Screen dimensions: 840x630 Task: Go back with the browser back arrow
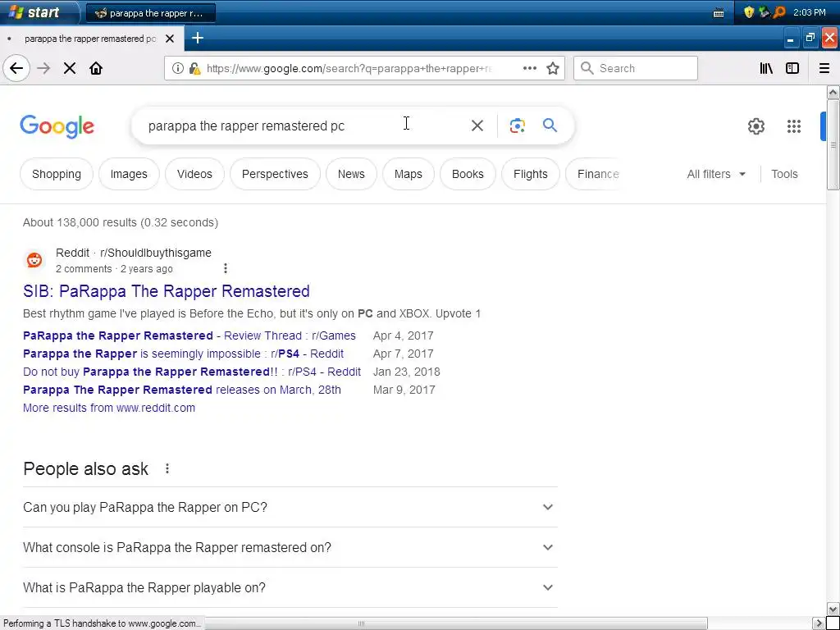(16, 68)
